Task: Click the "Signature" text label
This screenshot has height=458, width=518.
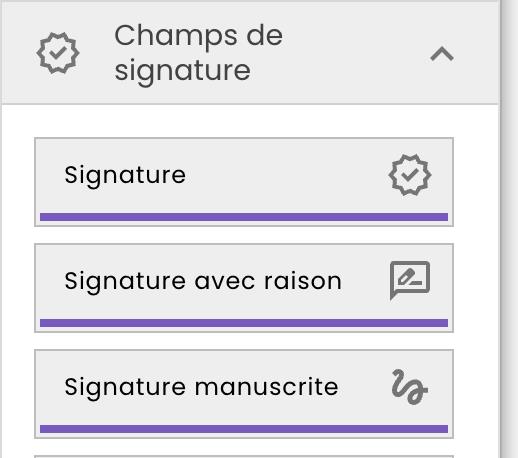Action: [x=125, y=176]
